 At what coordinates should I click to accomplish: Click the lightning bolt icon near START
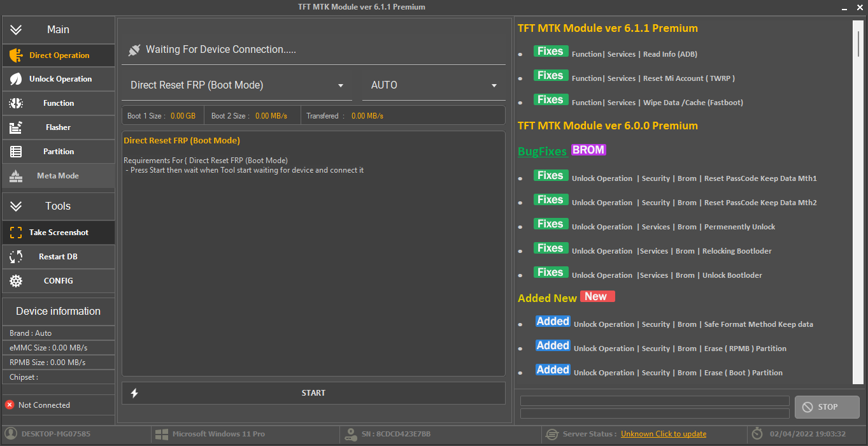click(x=134, y=393)
